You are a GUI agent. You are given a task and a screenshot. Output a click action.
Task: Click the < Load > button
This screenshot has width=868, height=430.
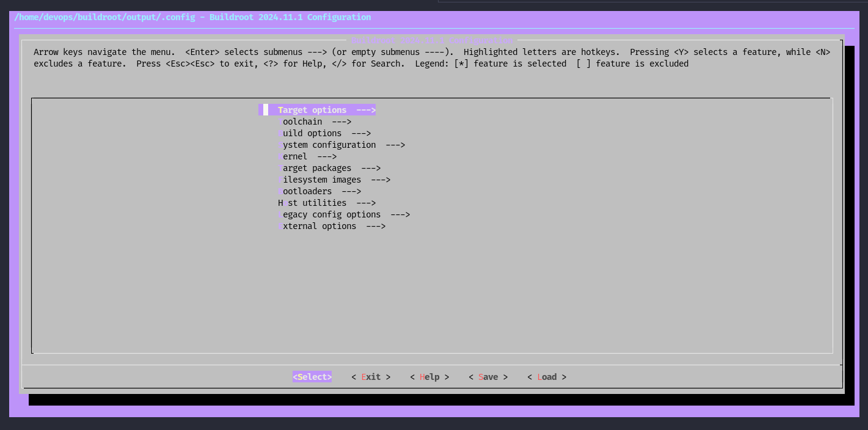pos(547,377)
